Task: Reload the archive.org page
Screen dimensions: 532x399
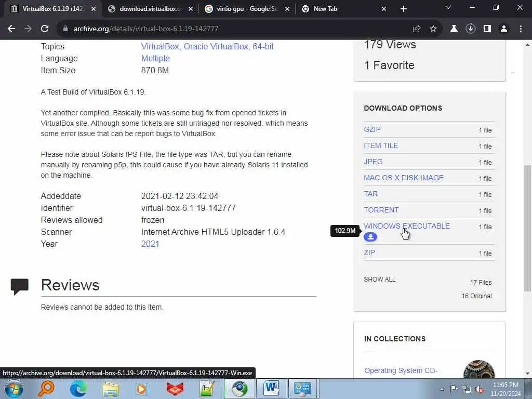Action: 45,29
